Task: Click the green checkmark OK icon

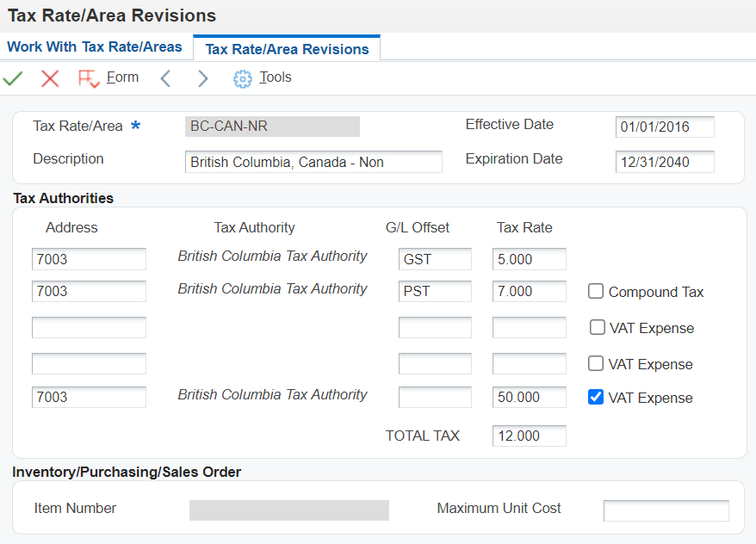Action: tap(13, 78)
